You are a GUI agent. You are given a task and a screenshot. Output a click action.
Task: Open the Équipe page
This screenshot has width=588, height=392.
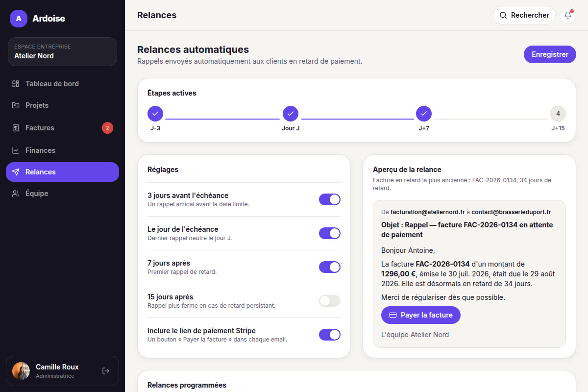(62, 194)
